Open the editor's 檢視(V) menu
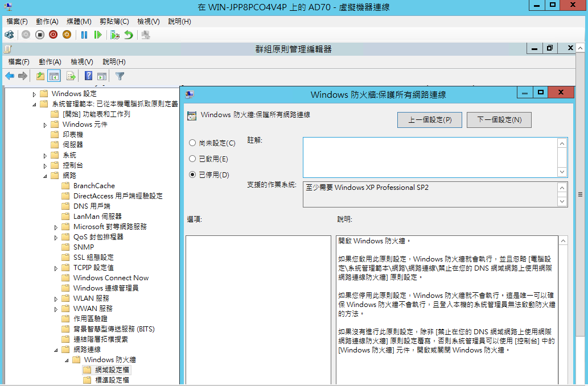588x386 pixels. point(81,61)
